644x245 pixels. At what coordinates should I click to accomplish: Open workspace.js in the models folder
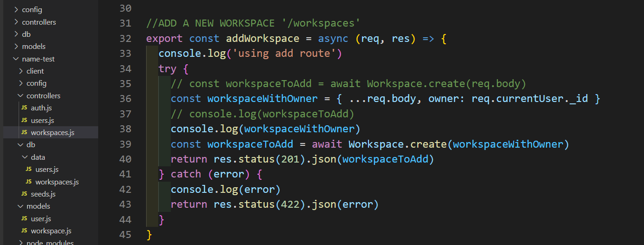[51, 231]
